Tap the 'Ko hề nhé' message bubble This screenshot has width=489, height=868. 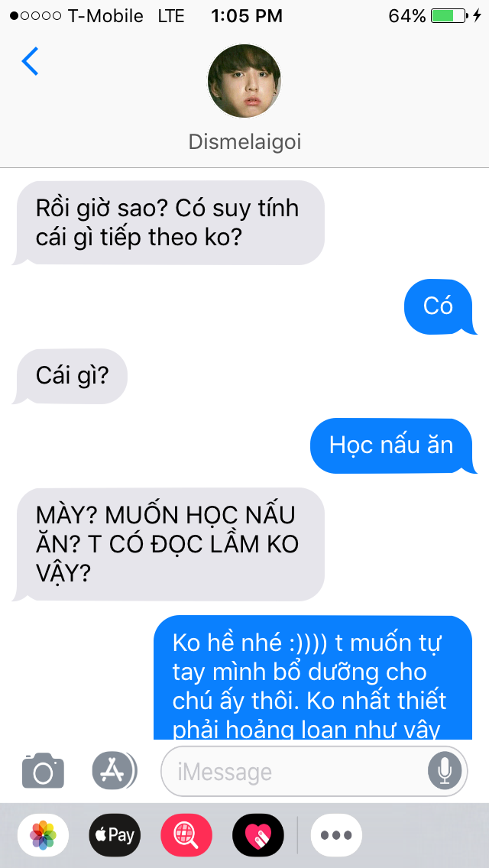pos(313,677)
